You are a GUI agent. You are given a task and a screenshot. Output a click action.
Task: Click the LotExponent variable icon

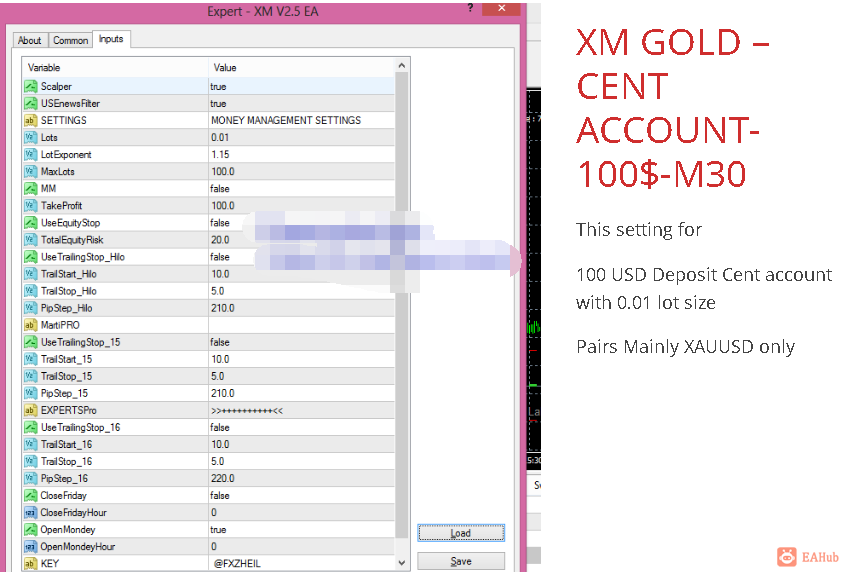31,155
